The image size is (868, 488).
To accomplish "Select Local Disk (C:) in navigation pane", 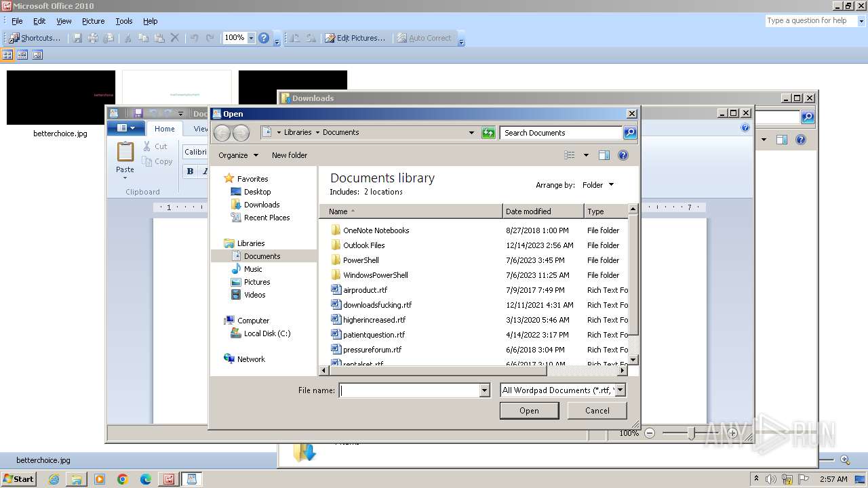I will pyautogui.click(x=267, y=333).
